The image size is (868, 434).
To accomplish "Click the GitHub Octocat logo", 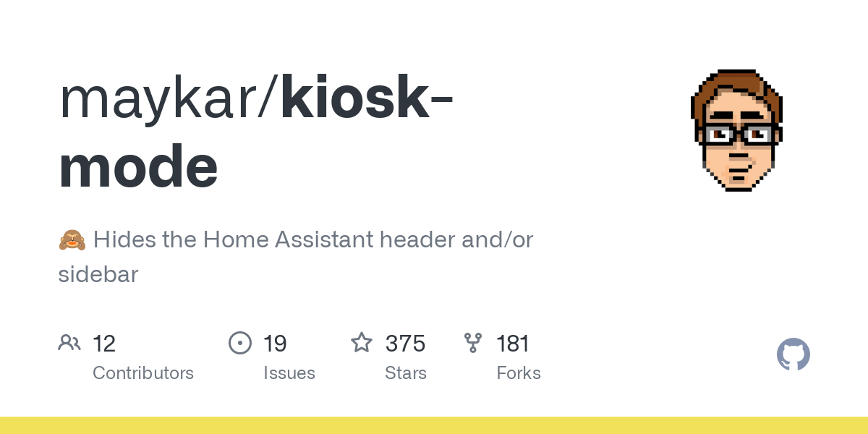I will [x=793, y=355].
